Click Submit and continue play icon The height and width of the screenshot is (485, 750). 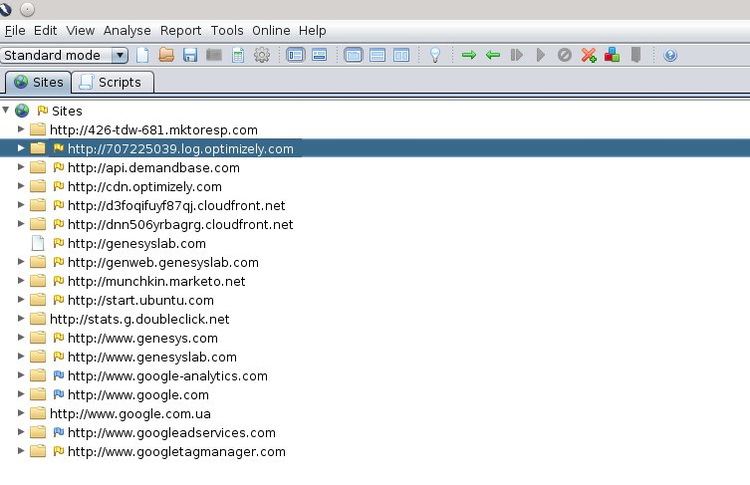point(540,55)
